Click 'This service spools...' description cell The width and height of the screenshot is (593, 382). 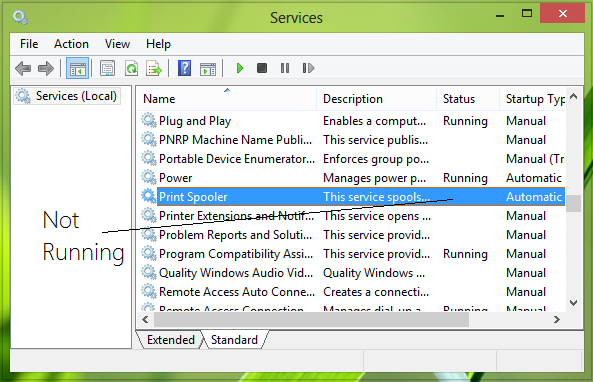[x=376, y=197]
